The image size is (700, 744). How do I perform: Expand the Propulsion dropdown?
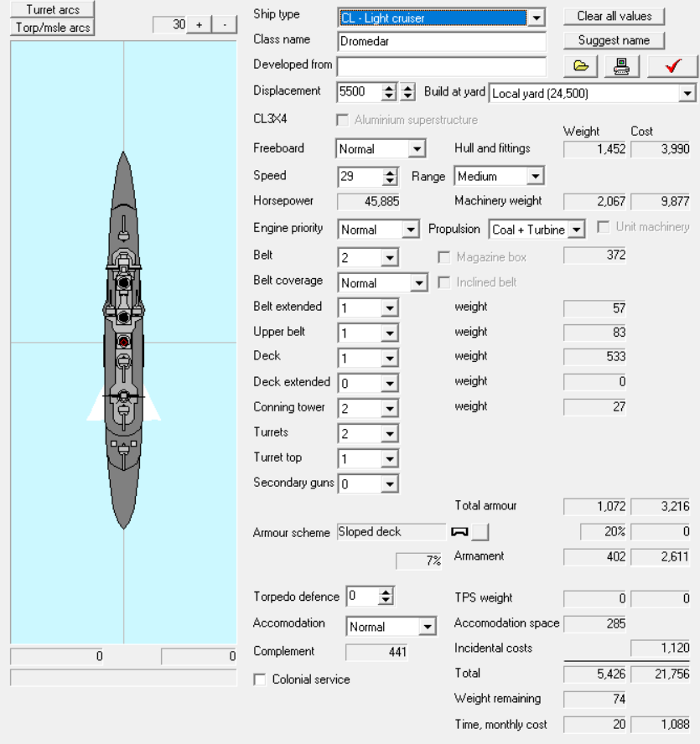click(576, 230)
